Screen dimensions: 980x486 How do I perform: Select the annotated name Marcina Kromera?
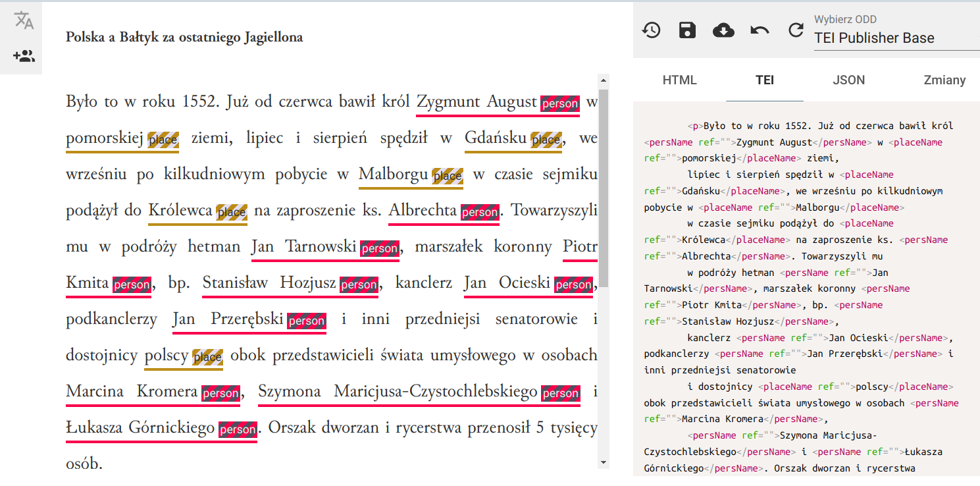coord(132,392)
